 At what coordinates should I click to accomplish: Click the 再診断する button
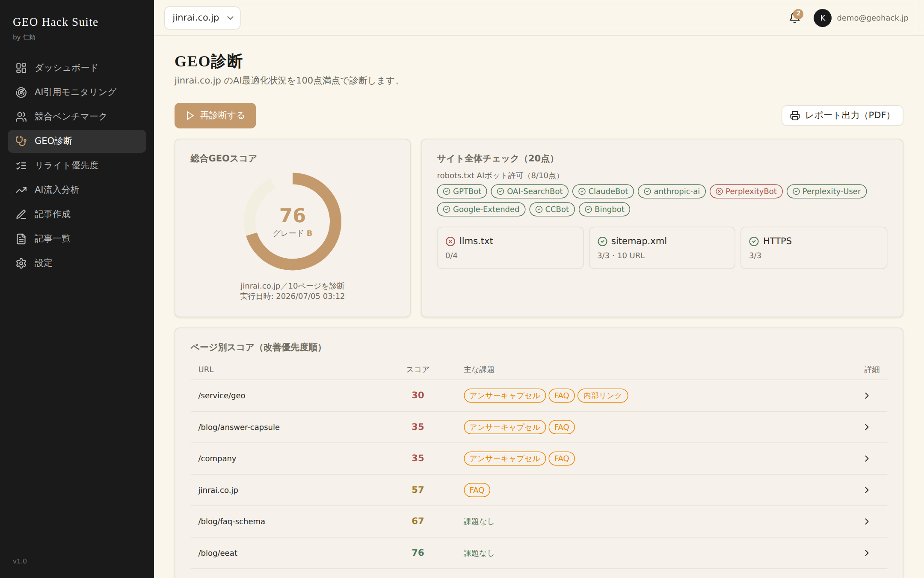(x=215, y=116)
